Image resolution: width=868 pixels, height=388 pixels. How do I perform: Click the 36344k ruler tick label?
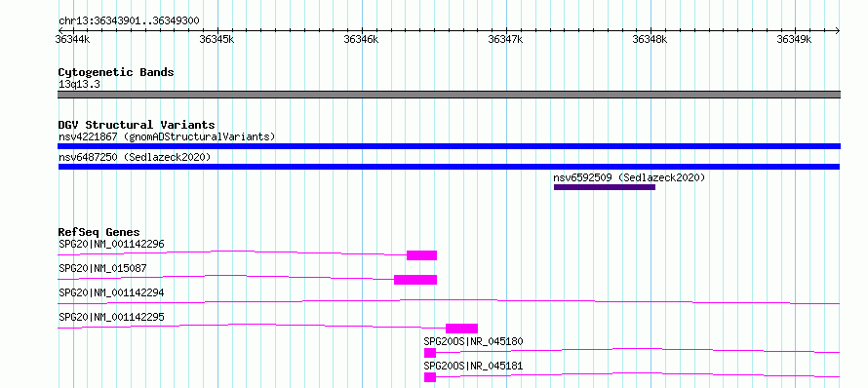click(73, 39)
